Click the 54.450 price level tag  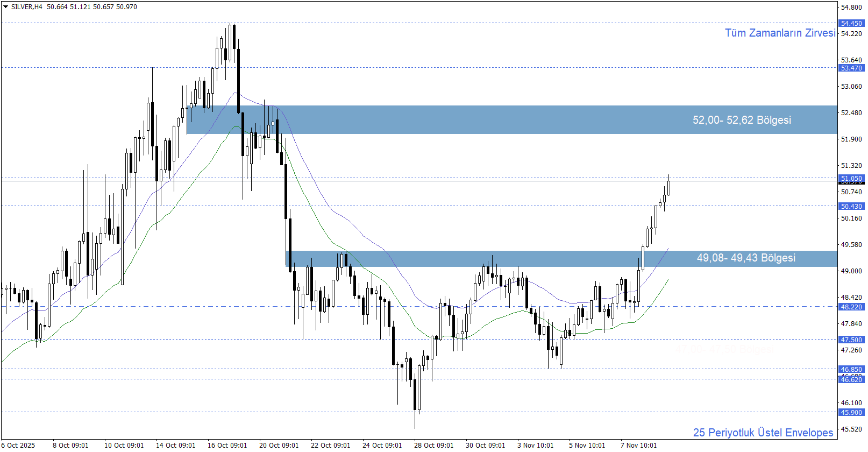tap(851, 24)
